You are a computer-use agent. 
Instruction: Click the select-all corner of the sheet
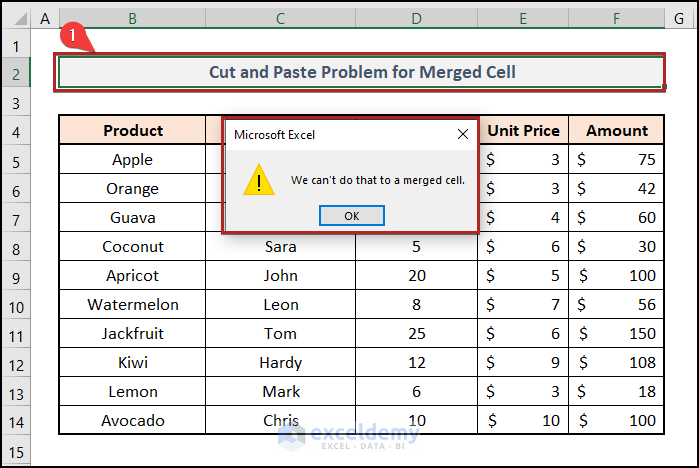tap(16, 19)
